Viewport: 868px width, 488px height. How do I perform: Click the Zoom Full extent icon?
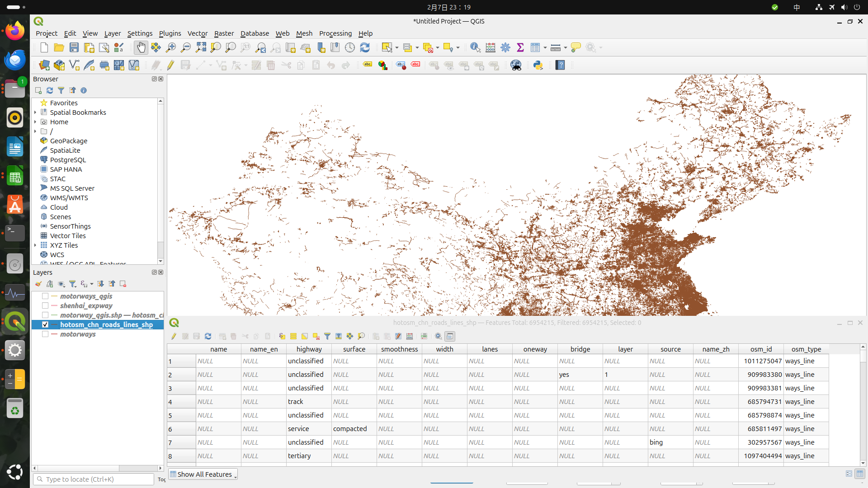(201, 47)
